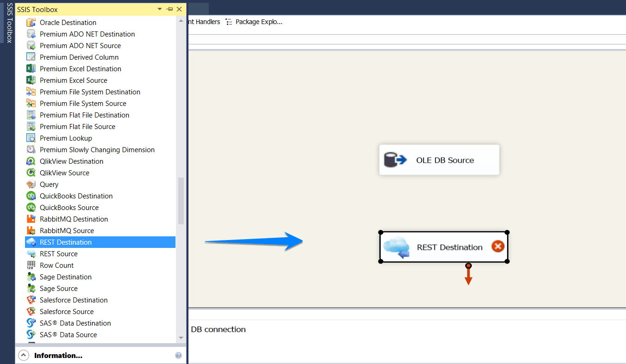
Task: Select the Query component icon
Action: tap(31, 184)
